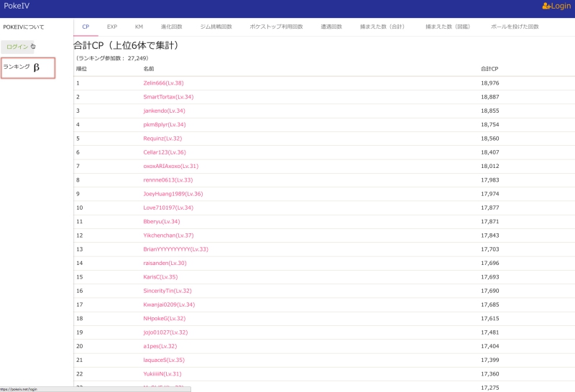Click the 17,696 total CP cell
Screen dimensions: 575x392
(490, 263)
